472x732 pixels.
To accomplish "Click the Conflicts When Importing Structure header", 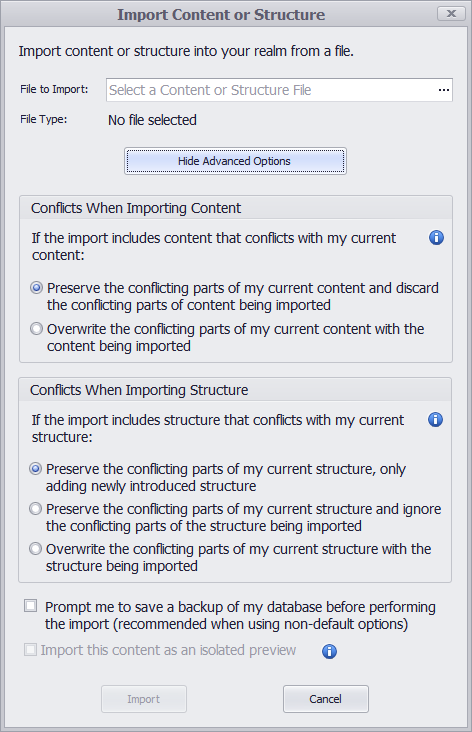I will click(139, 390).
